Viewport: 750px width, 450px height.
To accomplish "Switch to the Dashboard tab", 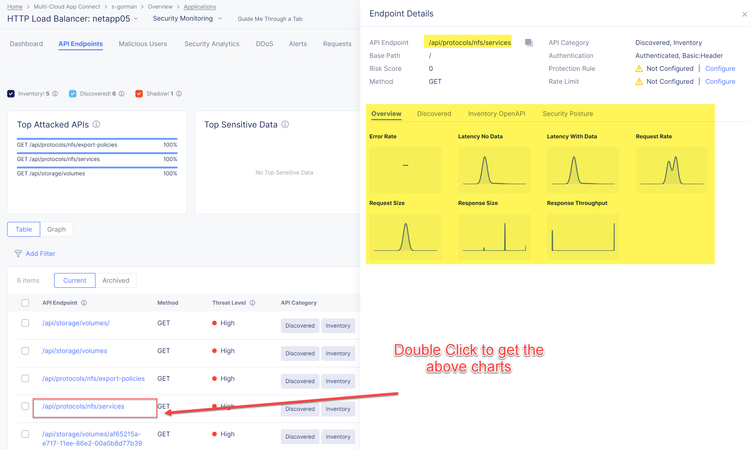I will 26,44.
